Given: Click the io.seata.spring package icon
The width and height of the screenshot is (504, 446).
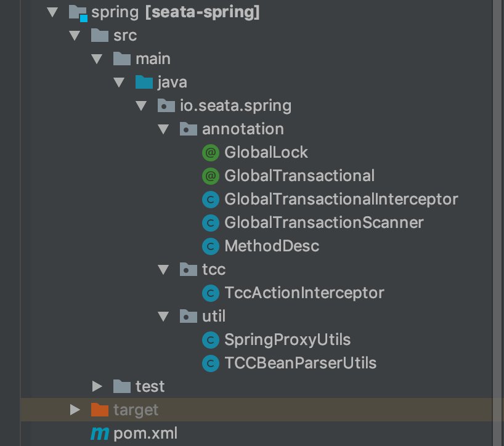Looking at the screenshot, I should (166, 106).
